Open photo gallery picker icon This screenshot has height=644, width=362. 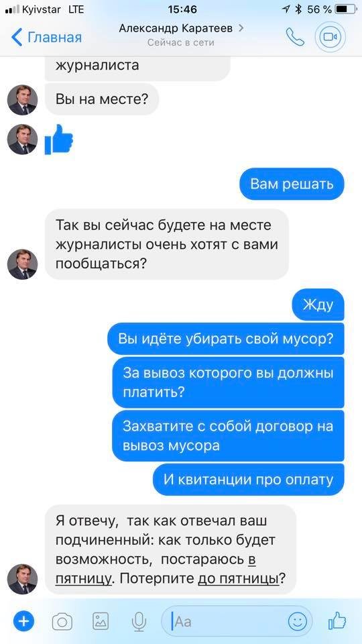101,621
